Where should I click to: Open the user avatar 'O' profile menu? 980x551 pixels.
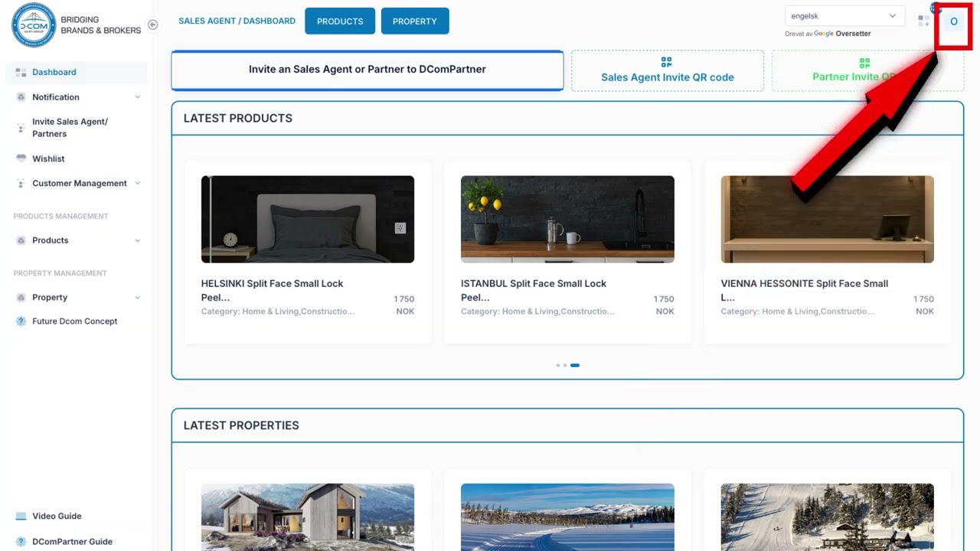point(953,21)
